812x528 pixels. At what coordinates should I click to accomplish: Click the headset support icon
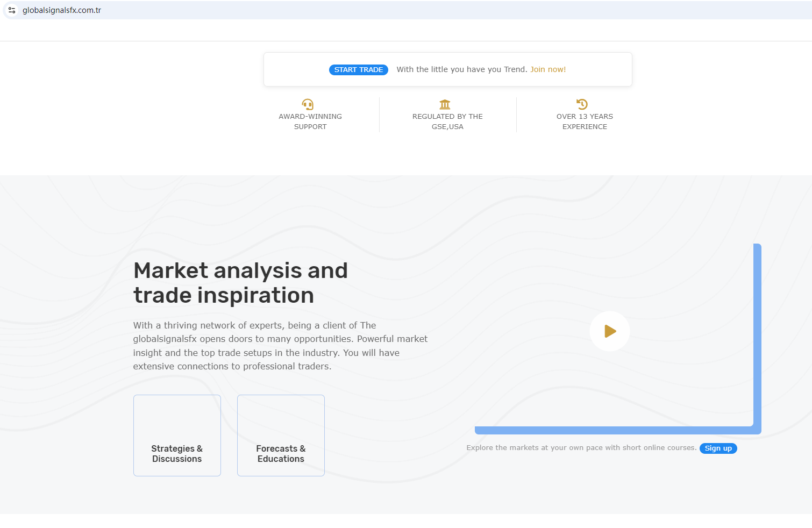coord(308,104)
